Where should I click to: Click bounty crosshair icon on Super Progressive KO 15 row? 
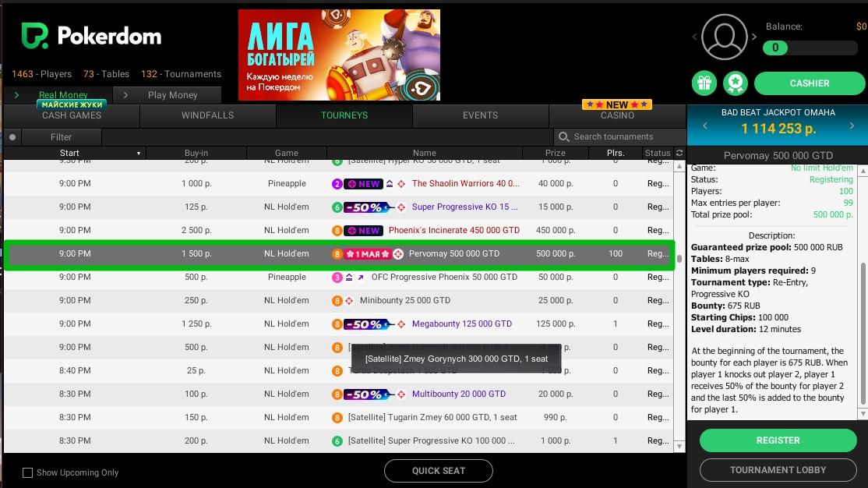tap(401, 207)
